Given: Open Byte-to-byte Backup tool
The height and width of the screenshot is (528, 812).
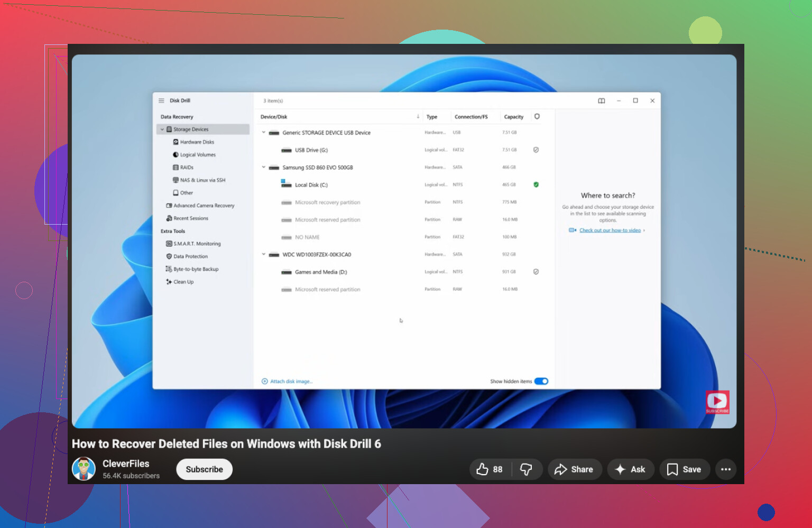Looking at the screenshot, I should pos(192,269).
